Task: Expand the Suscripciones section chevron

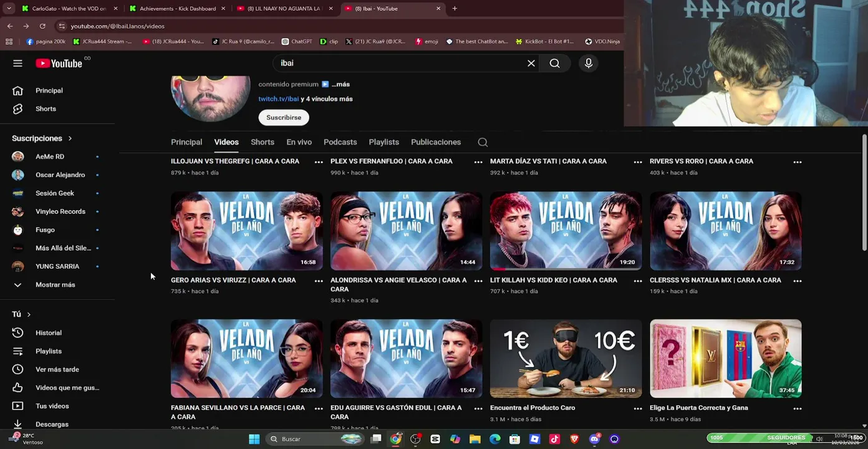Action: [x=70, y=138]
